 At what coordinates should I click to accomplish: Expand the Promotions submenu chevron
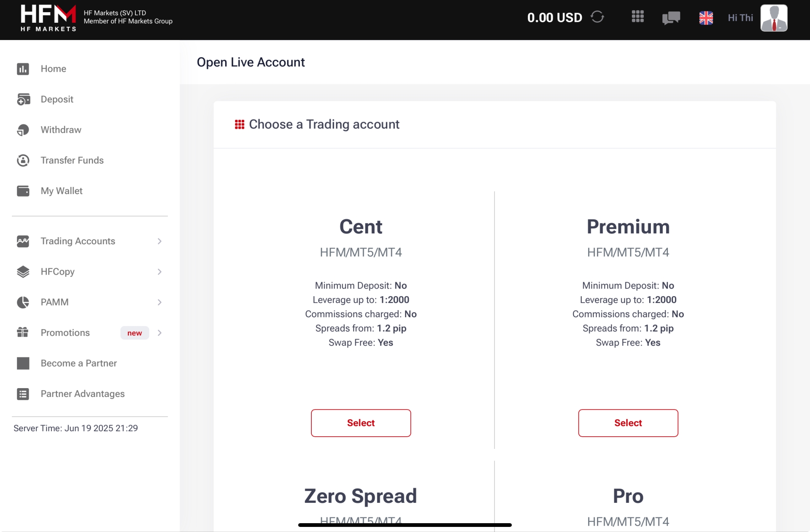coord(159,333)
